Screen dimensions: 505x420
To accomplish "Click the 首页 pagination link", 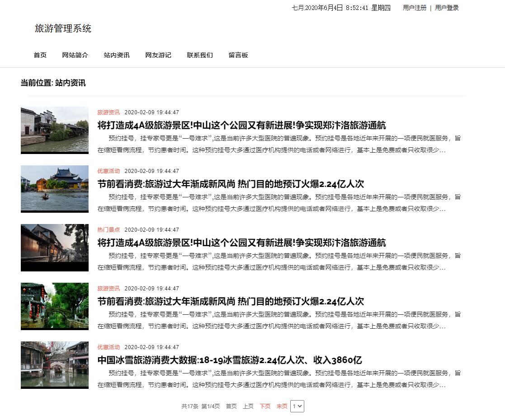I will coord(231,406).
